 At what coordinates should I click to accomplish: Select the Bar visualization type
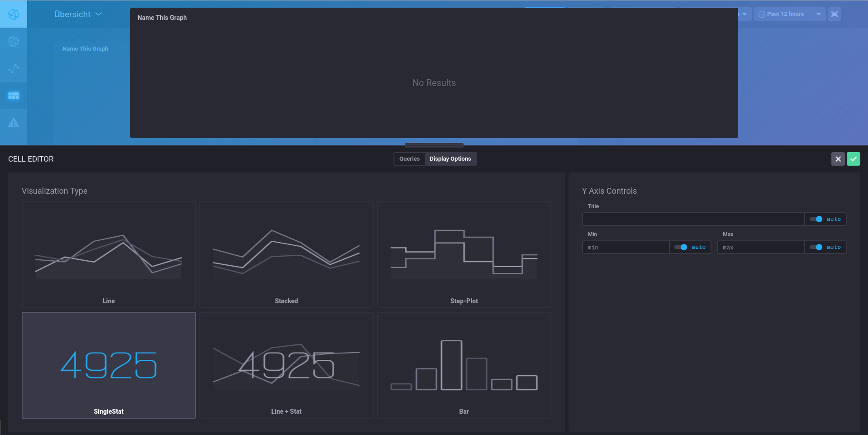[464, 365]
